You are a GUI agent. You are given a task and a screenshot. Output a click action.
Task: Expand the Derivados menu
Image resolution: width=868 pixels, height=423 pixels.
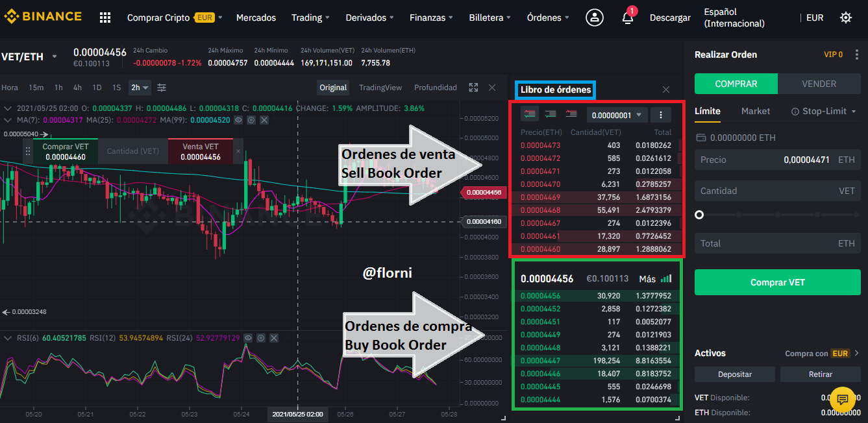[369, 18]
